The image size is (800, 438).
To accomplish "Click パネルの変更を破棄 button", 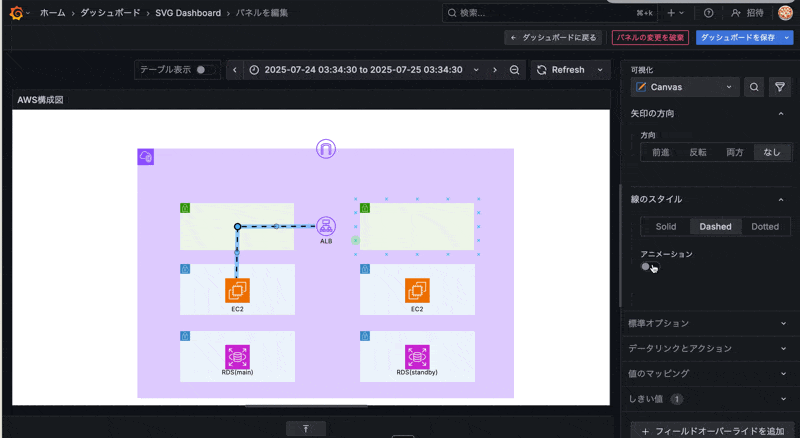I will click(x=651, y=38).
